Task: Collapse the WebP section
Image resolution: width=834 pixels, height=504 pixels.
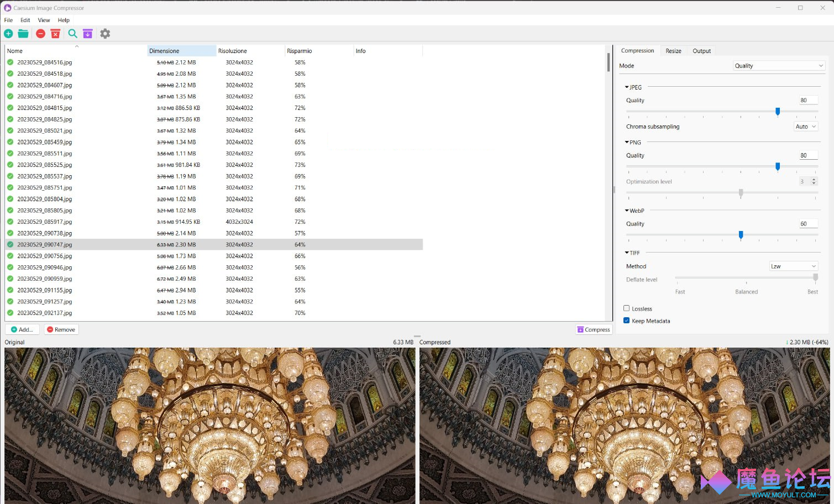Action: 627,211
